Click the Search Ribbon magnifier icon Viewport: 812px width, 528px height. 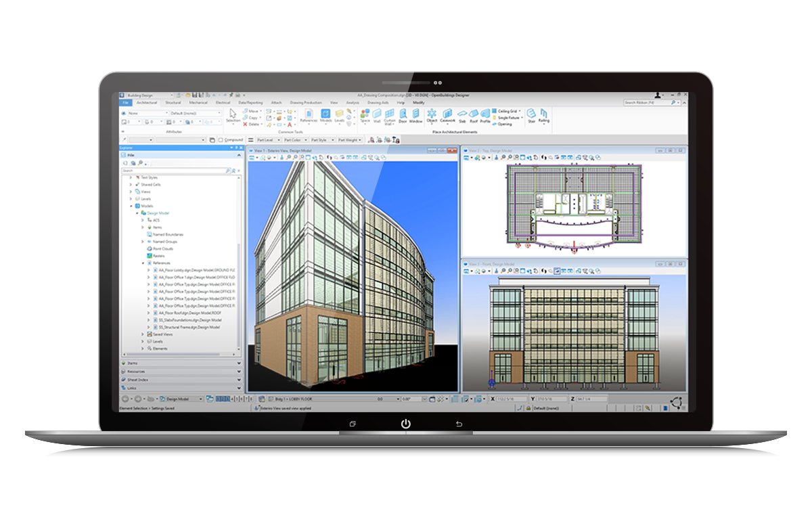673,102
